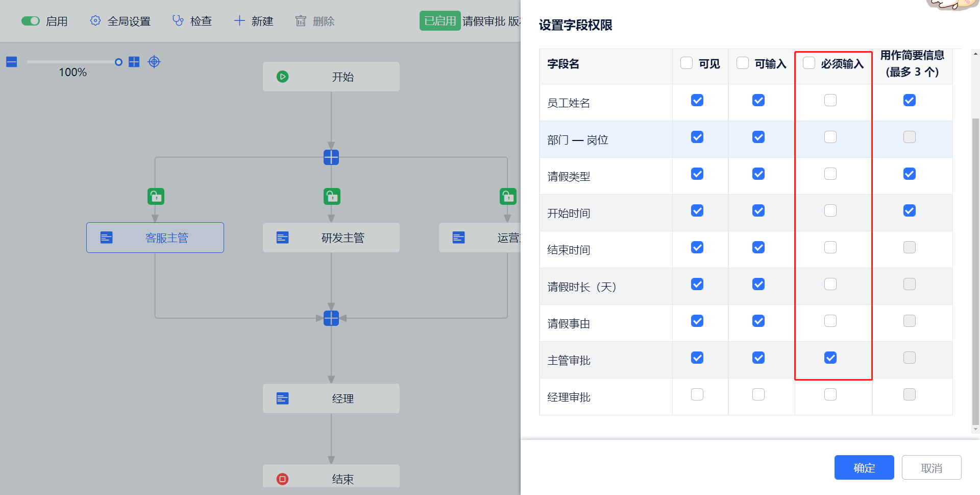Toggle the 启用 switch
This screenshot has height=495, width=980.
(x=31, y=21)
